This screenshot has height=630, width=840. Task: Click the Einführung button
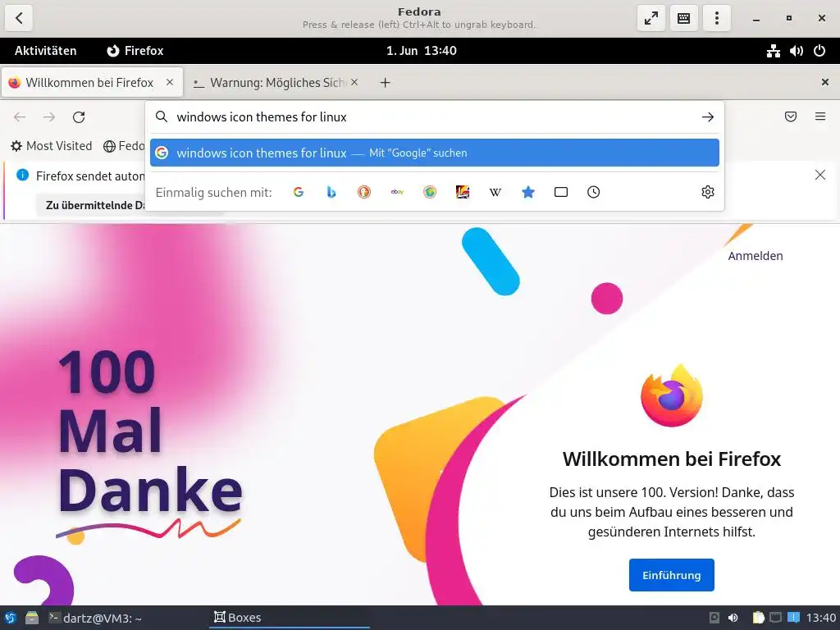pos(671,575)
